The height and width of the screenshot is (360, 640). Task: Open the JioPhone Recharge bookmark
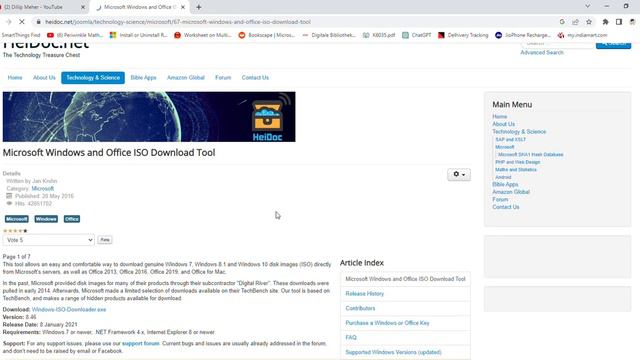523,35
